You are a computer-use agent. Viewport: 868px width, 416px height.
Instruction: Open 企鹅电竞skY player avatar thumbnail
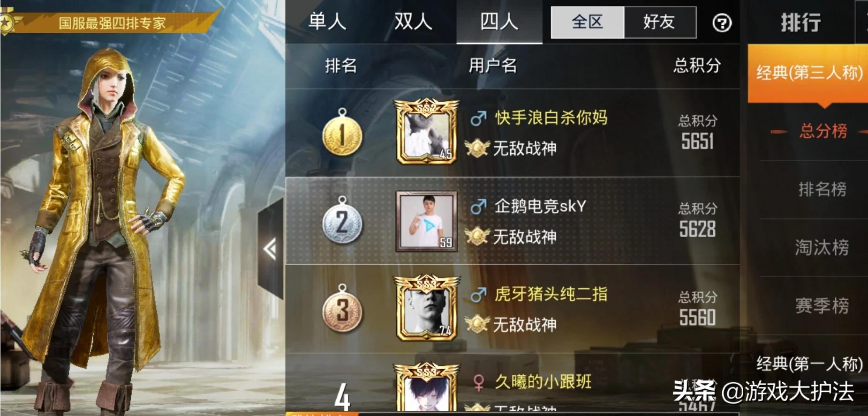point(426,221)
